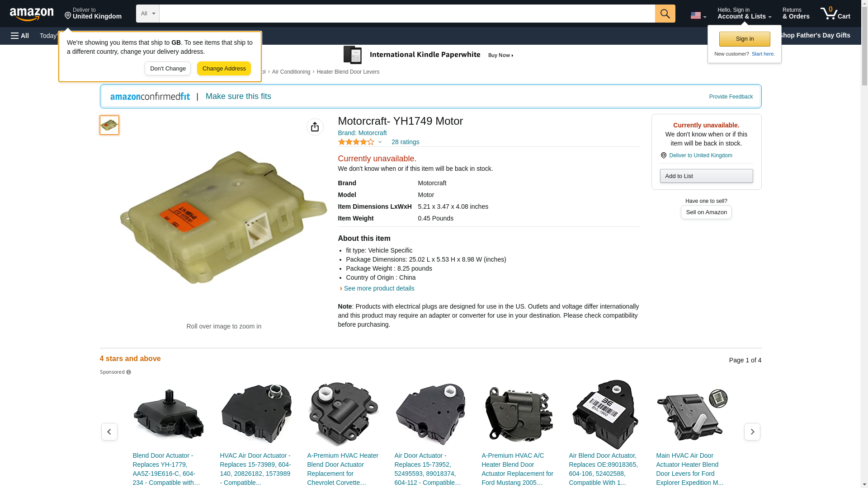Click the Sponsored info icon
The height and width of the screenshot is (488, 868).
(129, 372)
